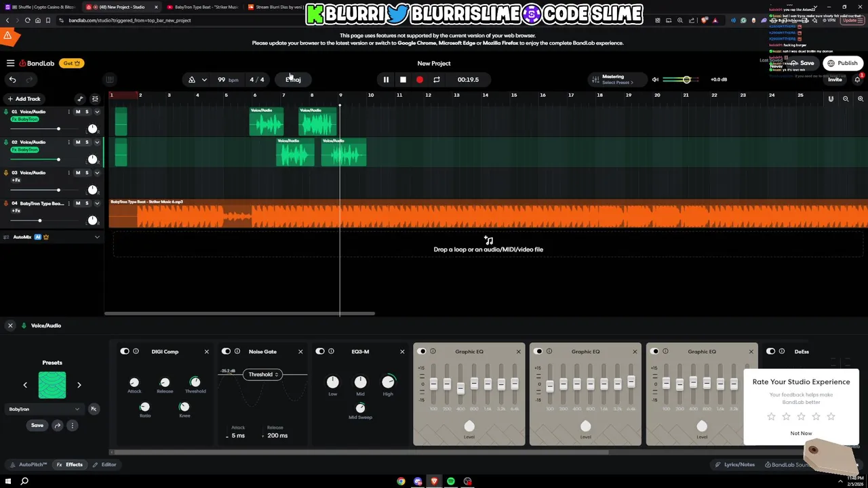Open the master volume speaker icon
The image size is (868, 488).
[655, 79]
